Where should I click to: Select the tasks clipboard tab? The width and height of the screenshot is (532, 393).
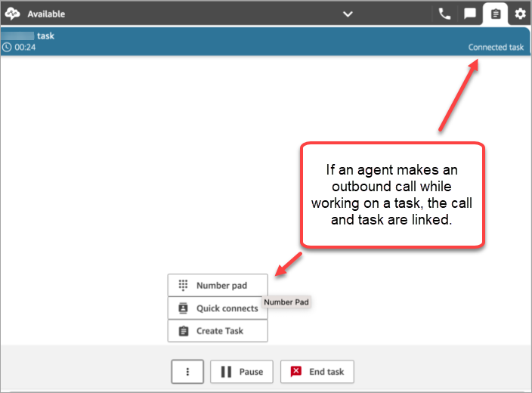(x=495, y=14)
